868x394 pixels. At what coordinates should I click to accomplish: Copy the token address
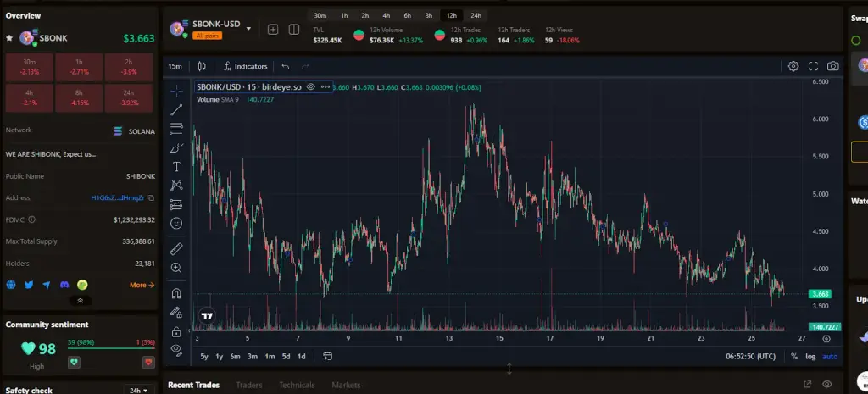151,197
